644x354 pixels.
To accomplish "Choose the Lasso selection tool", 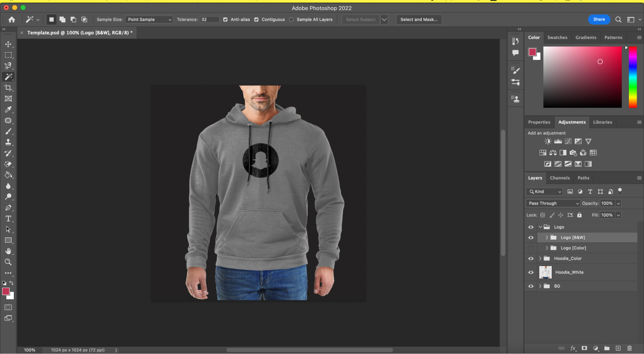I will point(8,66).
